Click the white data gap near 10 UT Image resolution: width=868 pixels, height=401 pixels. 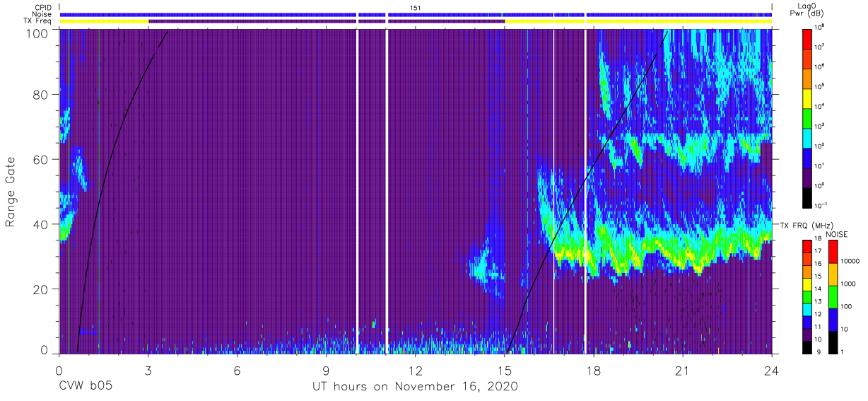coord(358,191)
